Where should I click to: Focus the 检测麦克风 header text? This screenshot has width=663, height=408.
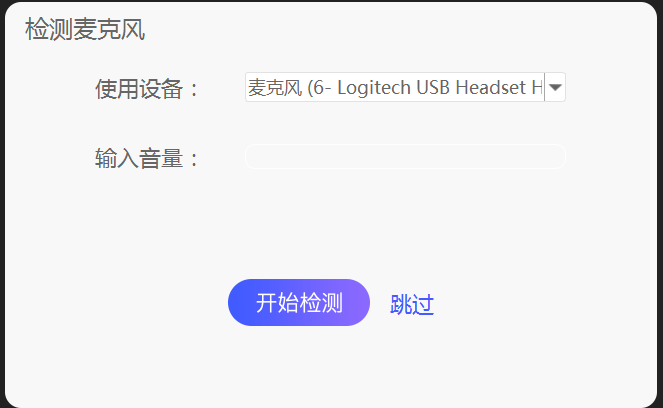tap(85, 29)
